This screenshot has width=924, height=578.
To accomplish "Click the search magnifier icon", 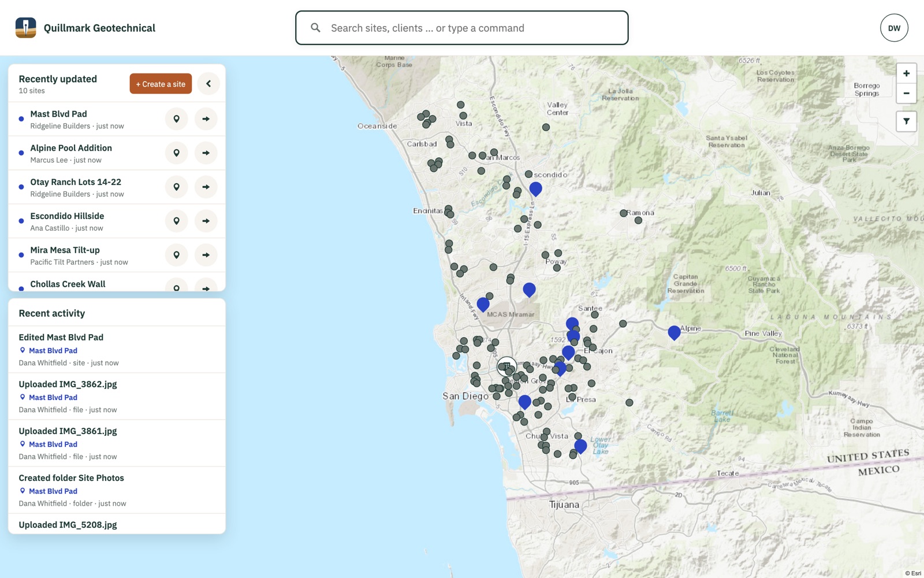I will point(315,28).
